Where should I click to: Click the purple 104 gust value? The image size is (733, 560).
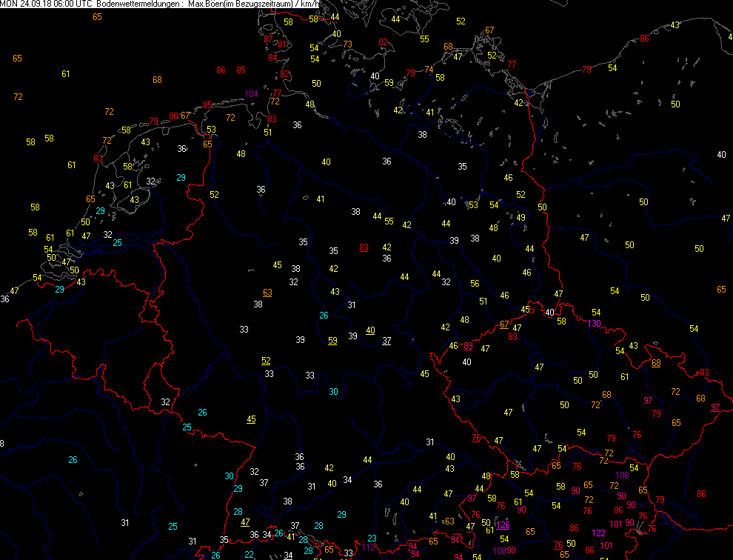point(252,94)
